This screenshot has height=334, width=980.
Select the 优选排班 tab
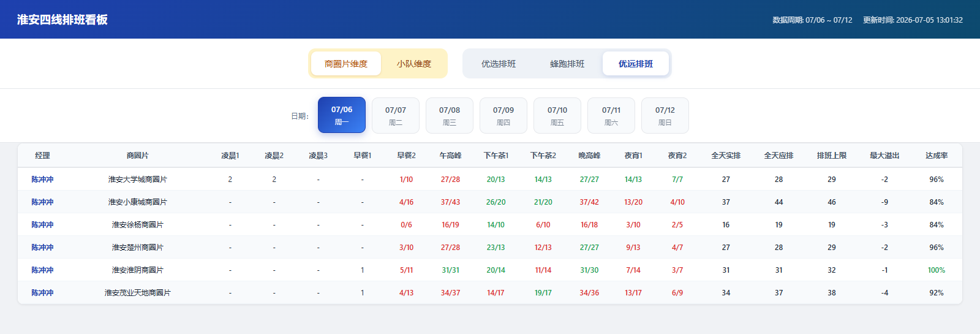499,64
